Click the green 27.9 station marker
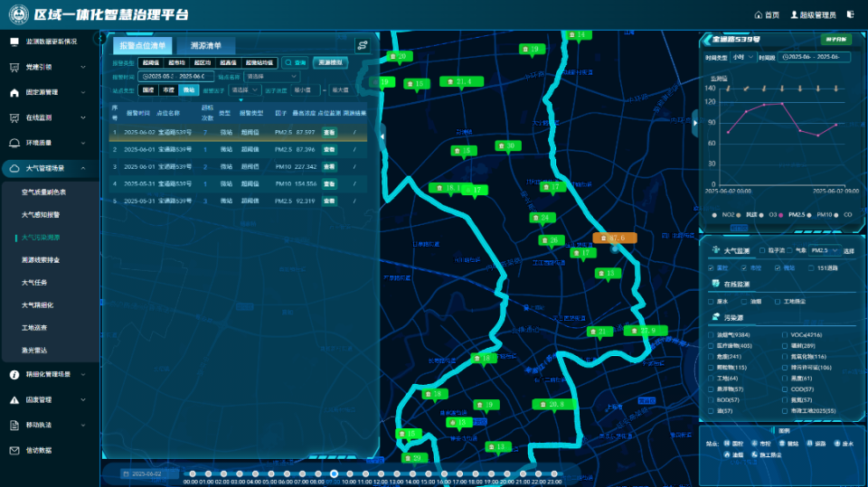Image resolution: width=868 pixels, height=487 pixels. coord(646,331)
